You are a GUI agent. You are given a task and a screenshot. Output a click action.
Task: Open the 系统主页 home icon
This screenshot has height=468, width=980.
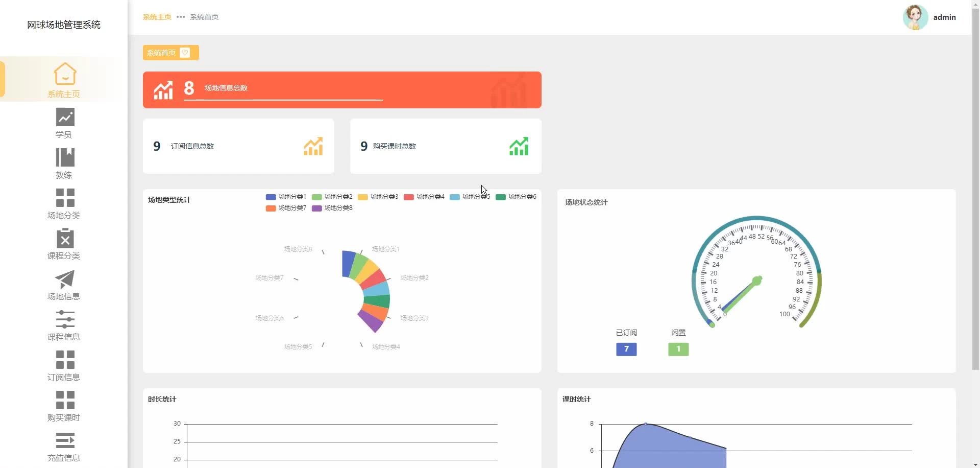[65, 74]
